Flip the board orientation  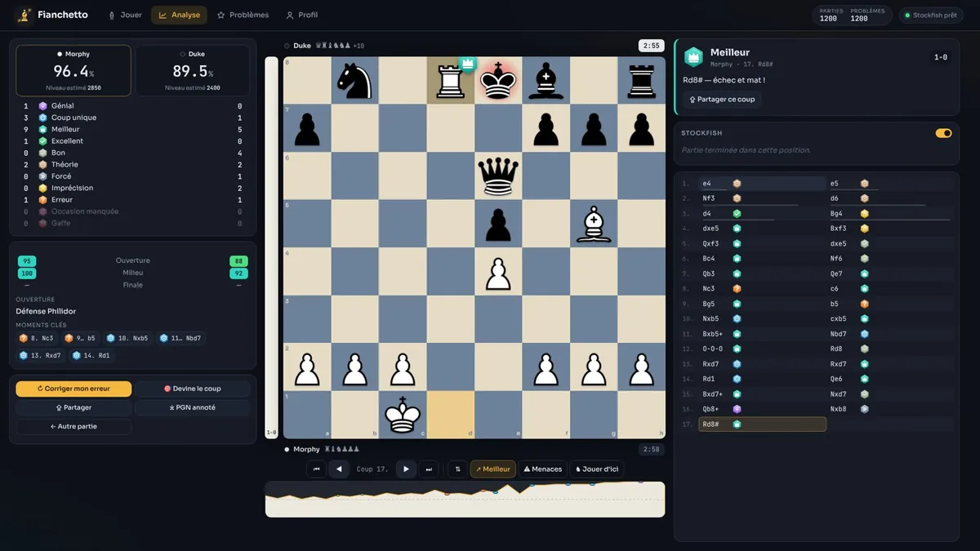[457, 469]
